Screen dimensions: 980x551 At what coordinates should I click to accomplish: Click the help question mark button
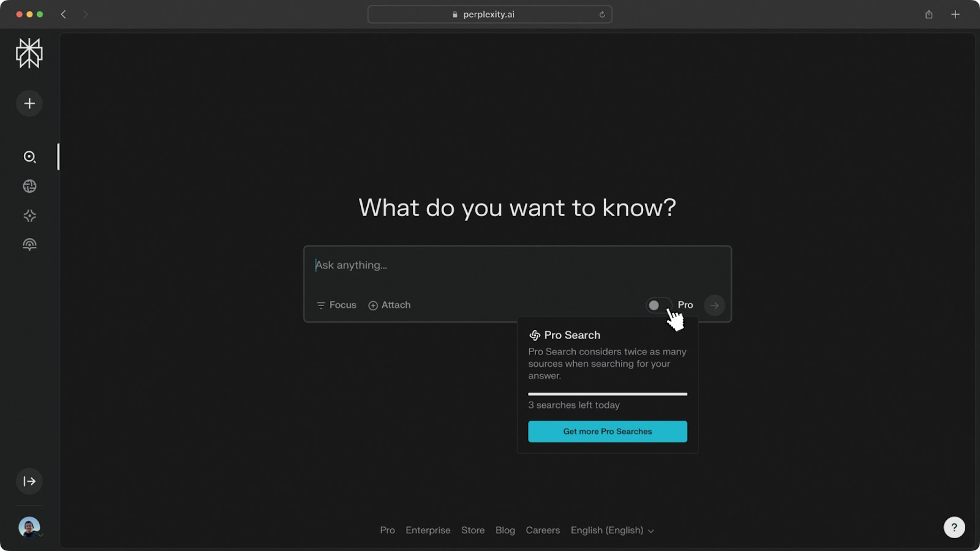pos(954,527)
